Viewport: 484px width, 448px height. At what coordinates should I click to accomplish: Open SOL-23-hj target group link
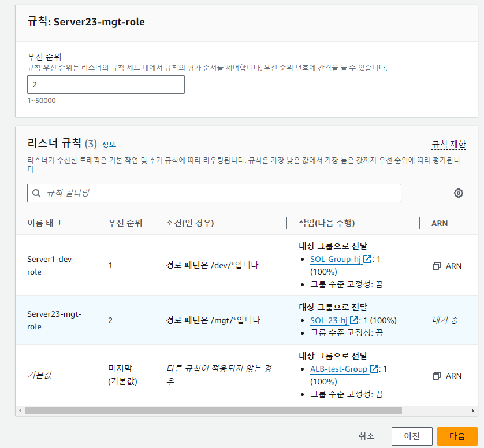tap(329, 320)
